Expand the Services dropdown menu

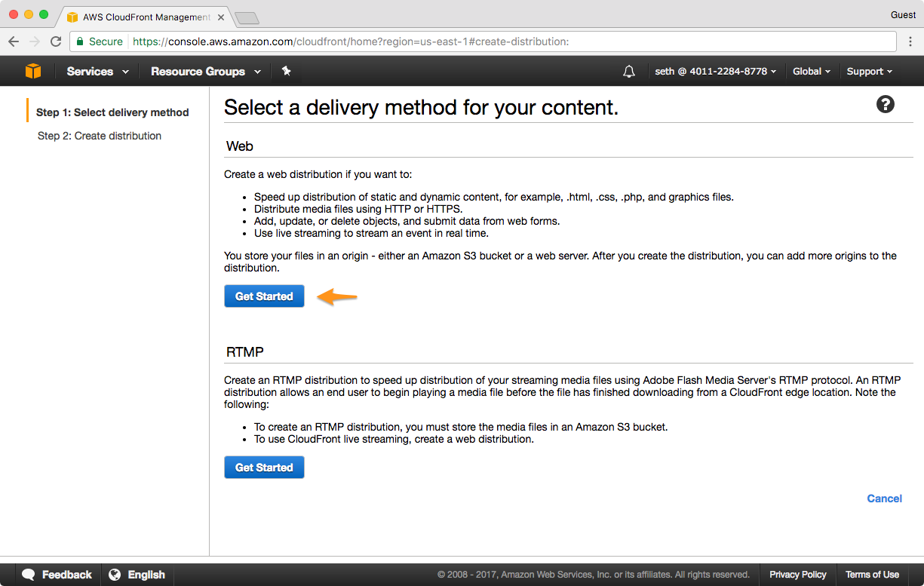coord(97,72)
